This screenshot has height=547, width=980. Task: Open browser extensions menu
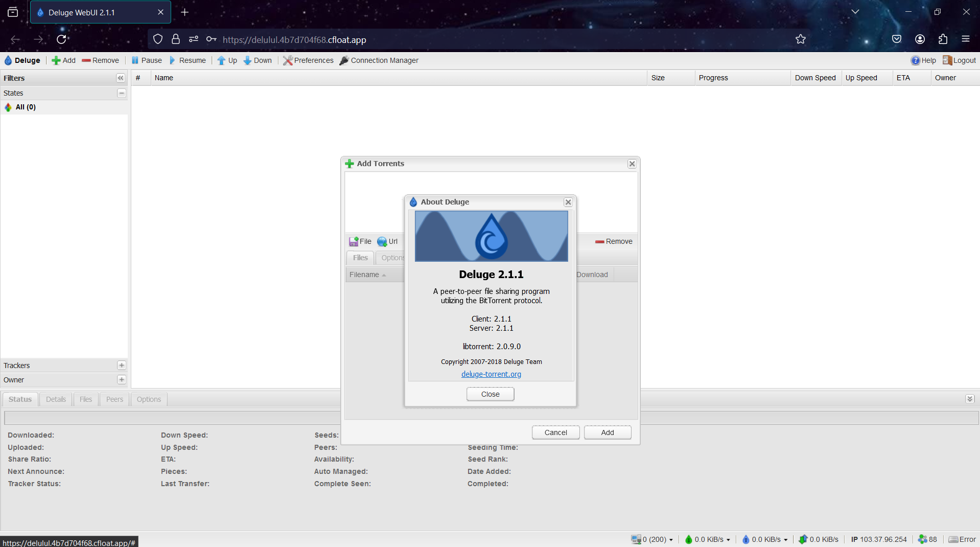coord(943,39)
